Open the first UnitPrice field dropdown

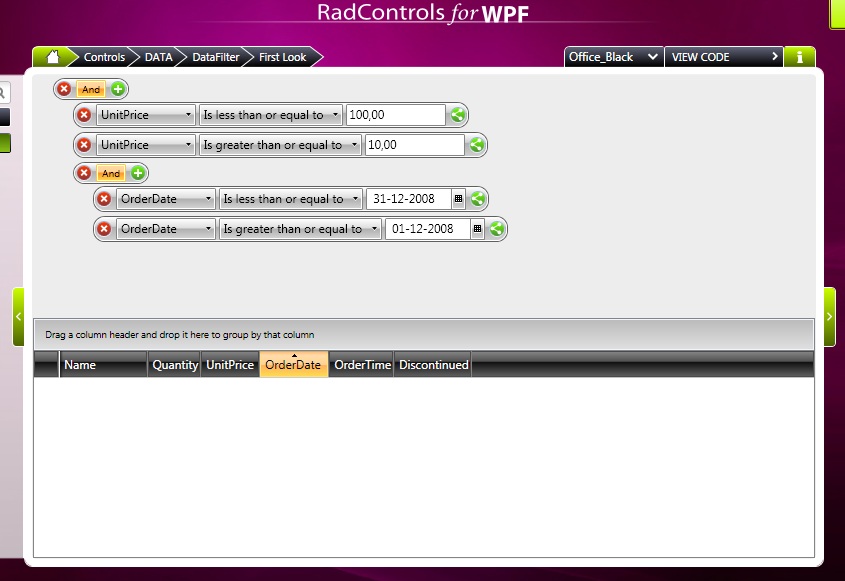point(146,115)
